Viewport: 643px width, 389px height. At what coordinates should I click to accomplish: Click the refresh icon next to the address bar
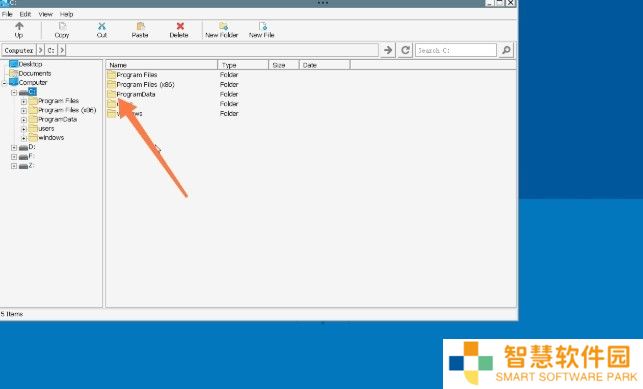pos(405,50)
